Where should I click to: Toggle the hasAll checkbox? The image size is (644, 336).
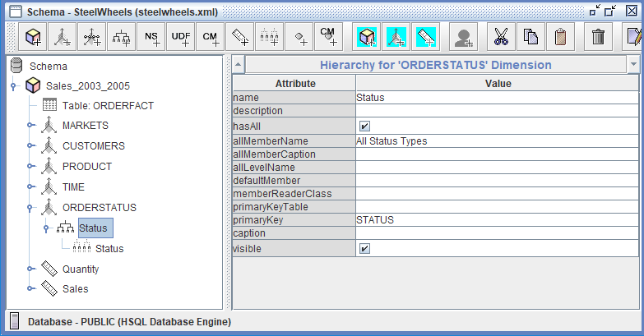[364, 126]
